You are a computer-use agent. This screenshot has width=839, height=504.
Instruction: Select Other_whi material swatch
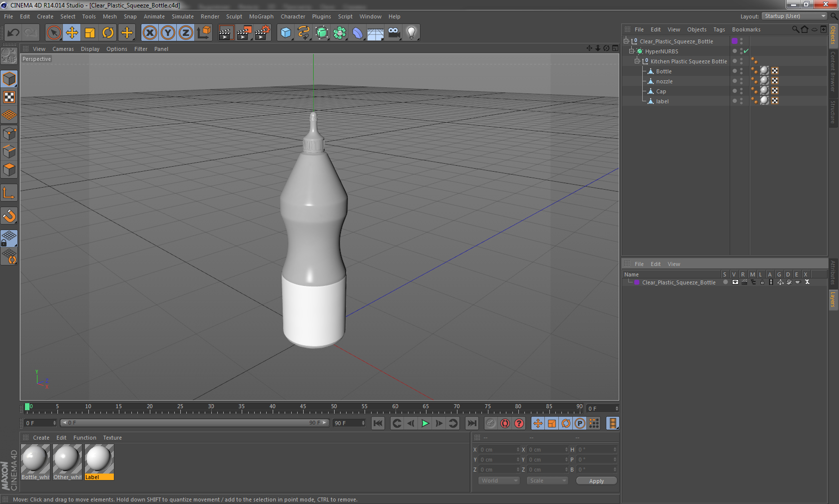(67, 462)
